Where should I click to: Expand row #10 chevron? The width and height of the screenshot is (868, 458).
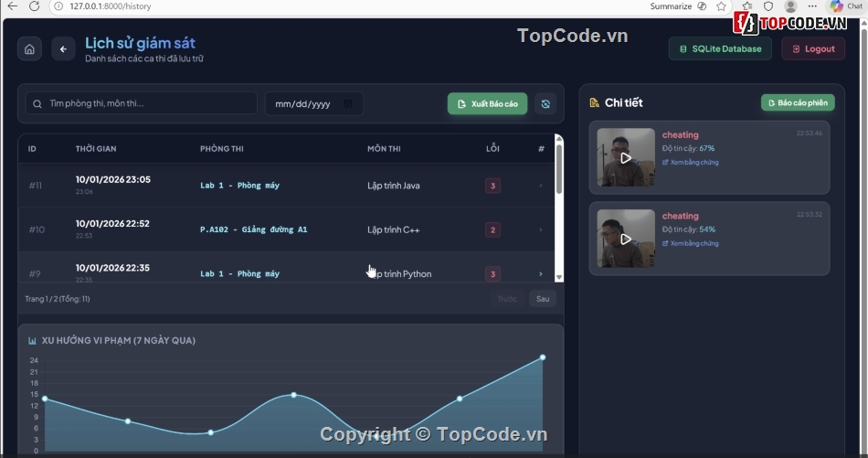[x=541, y=229]
